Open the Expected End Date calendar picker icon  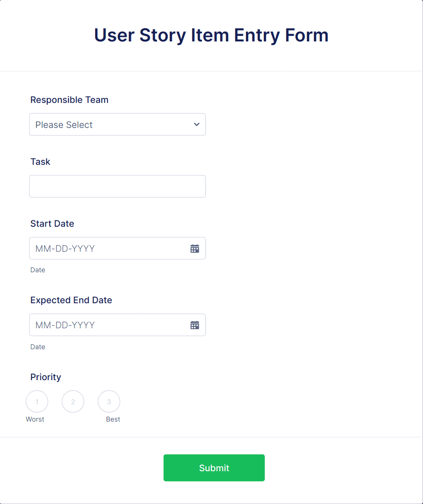tap(195, 325)
